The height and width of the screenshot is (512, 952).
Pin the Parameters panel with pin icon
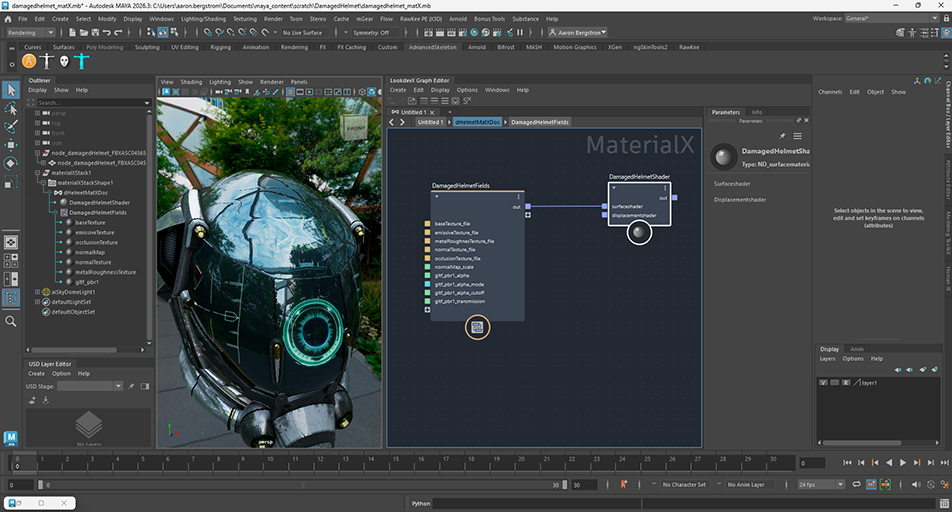coord(782,136)
